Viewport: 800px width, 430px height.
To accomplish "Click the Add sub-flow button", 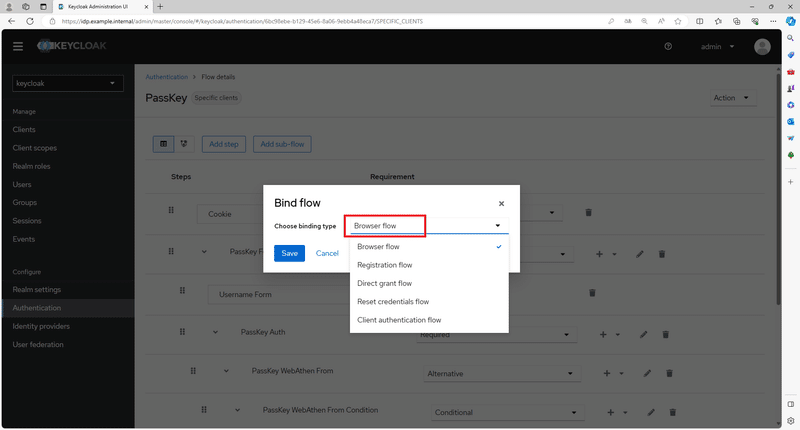I will coord(282,144).
